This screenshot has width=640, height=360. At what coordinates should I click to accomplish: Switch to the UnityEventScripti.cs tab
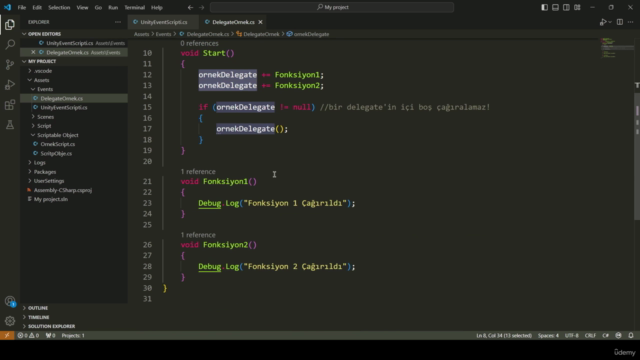163,22
